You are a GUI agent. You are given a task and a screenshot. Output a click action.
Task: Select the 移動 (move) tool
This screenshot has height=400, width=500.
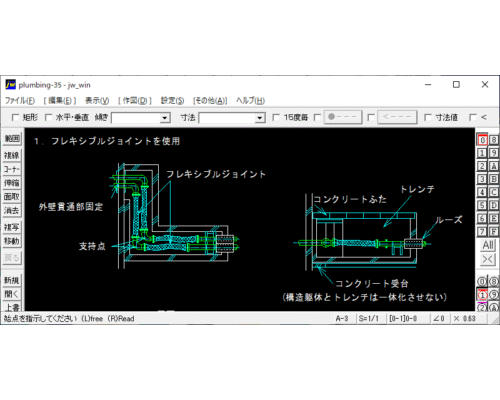12,241
